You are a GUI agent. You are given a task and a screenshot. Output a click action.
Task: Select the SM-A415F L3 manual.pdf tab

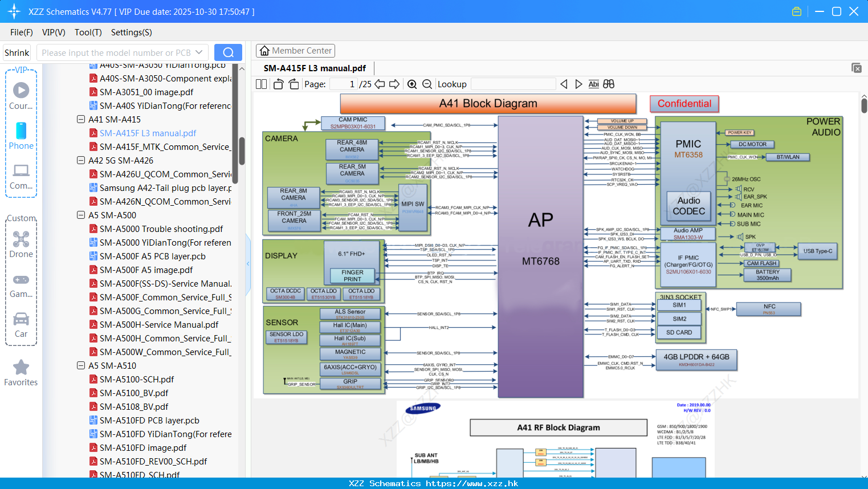315,68
